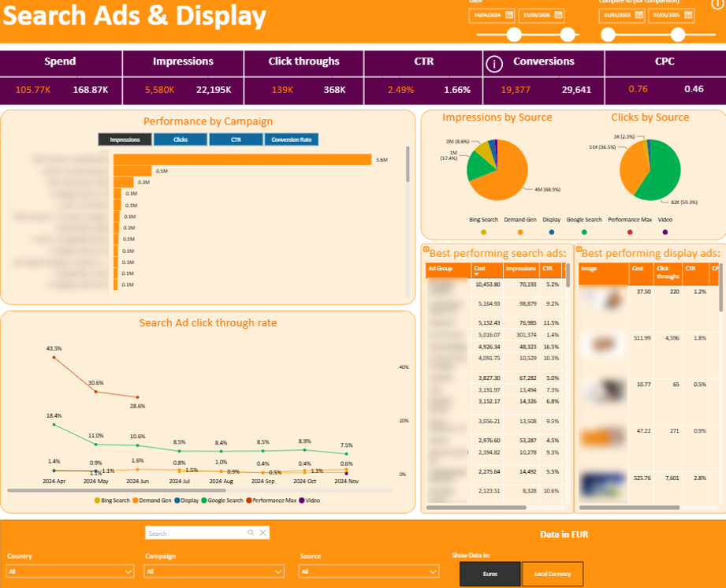This screenshot has height=588, width=726.
Task: Sort search ads by Impressions column
Action: 521,269
